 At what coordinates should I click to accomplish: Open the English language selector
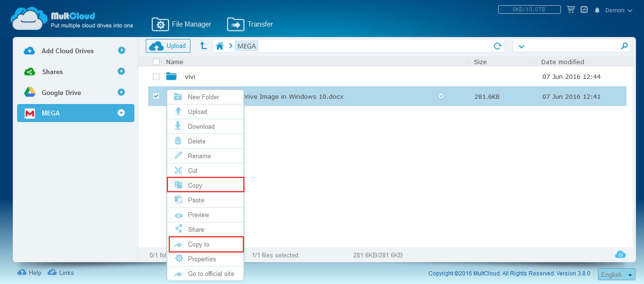pos(616,275)
